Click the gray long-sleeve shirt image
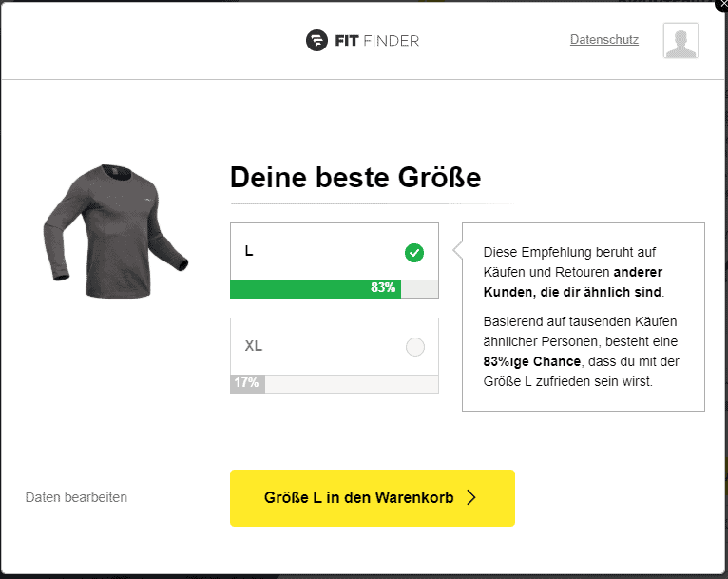The width and height of the screenshot is (728, 579). pyautogui.click(x=114, y=223)
